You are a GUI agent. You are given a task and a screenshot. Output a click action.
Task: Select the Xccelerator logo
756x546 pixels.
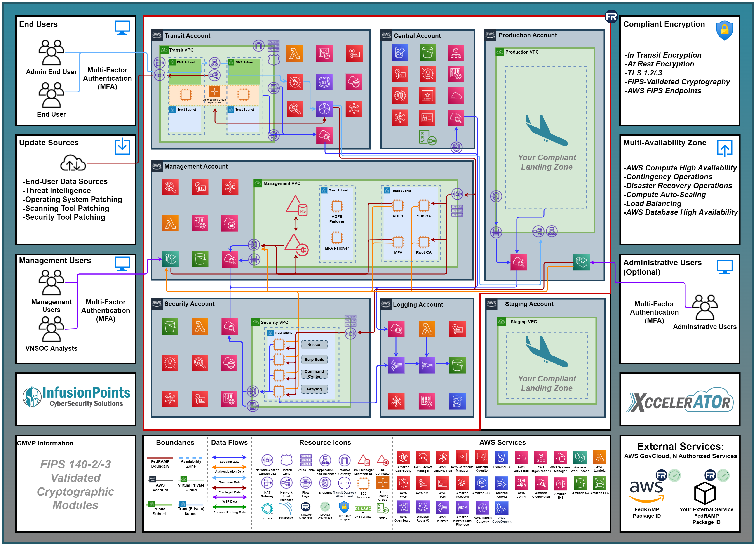pos(680,399)
